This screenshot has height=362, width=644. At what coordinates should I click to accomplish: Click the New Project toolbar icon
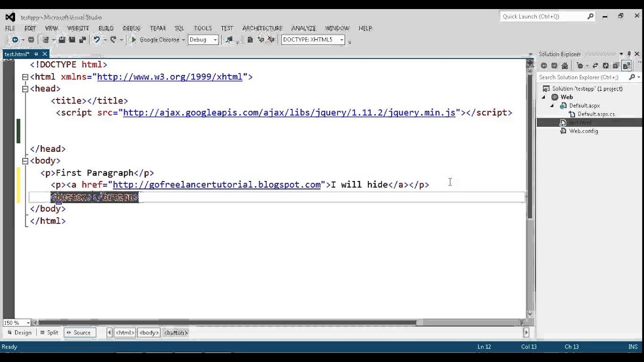pos(46,40)
